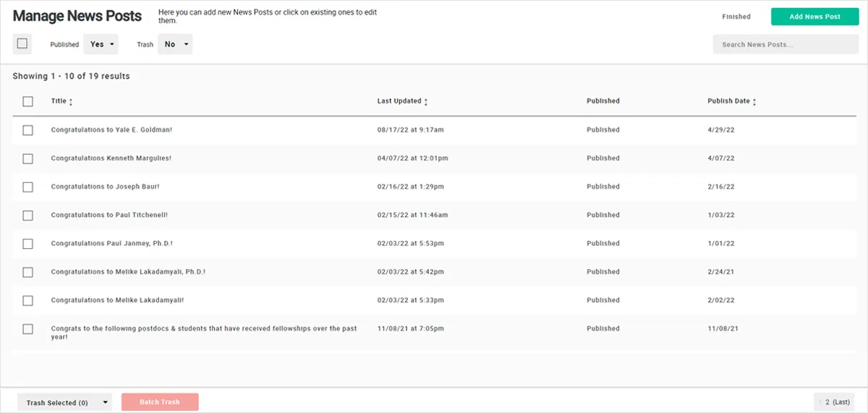Sort by Title using sort arrows
The height and width of the screenshot is (413, 868).
[71, 102]
